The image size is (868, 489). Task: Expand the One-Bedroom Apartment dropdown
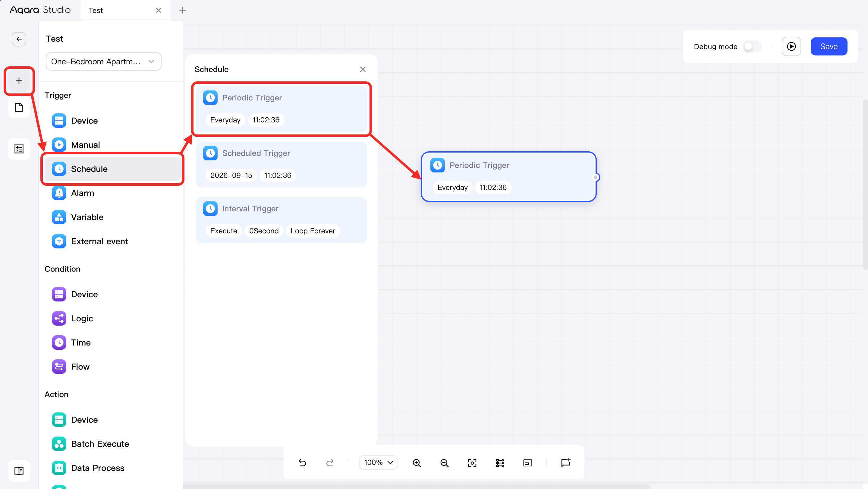[x=103, y=61]
